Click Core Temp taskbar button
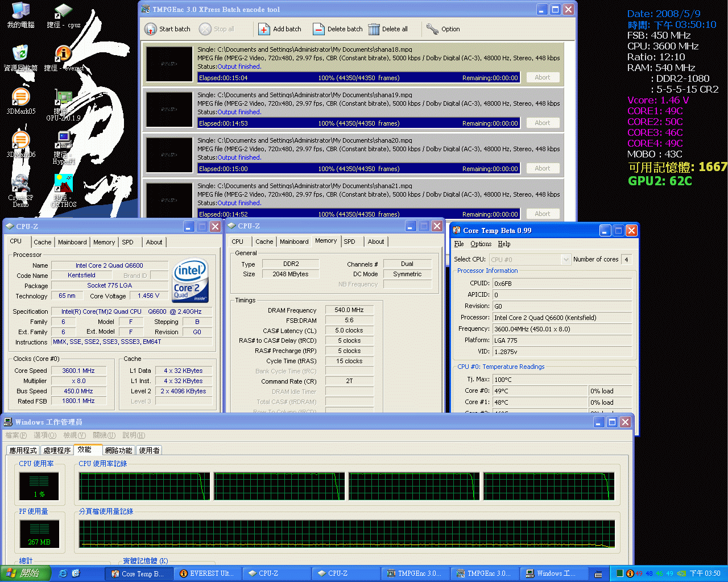This screenshot has width=728, height=582. (x=139, y=573)
